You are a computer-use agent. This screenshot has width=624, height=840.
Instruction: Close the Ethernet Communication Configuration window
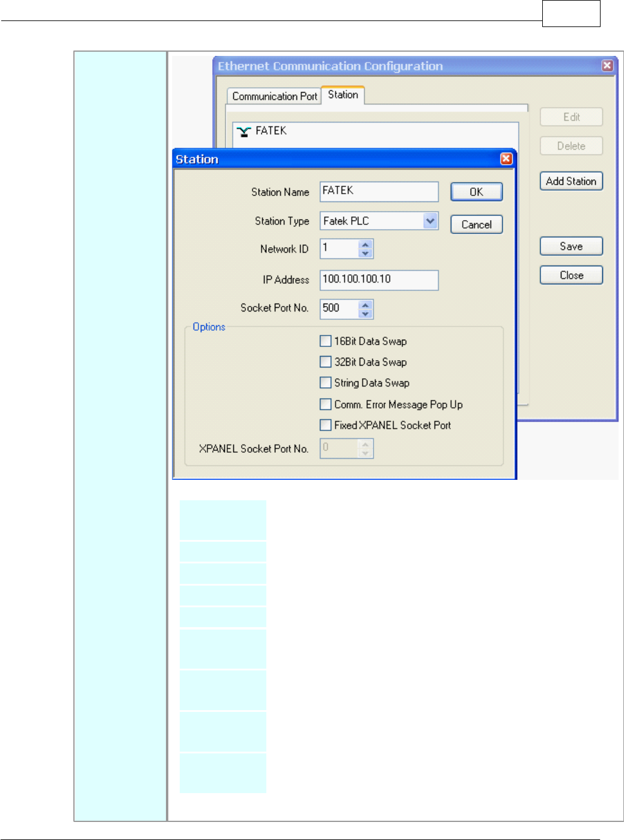607,66
